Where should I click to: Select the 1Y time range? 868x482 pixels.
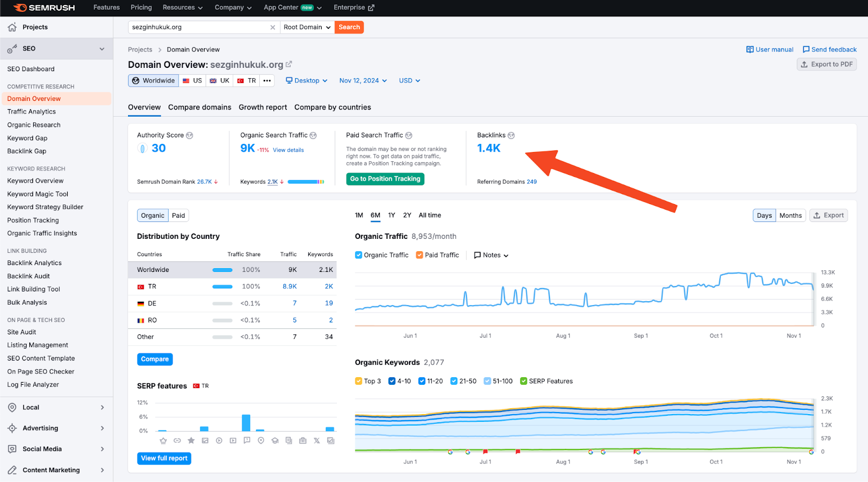pyautogui.click(x=392, y=215)
